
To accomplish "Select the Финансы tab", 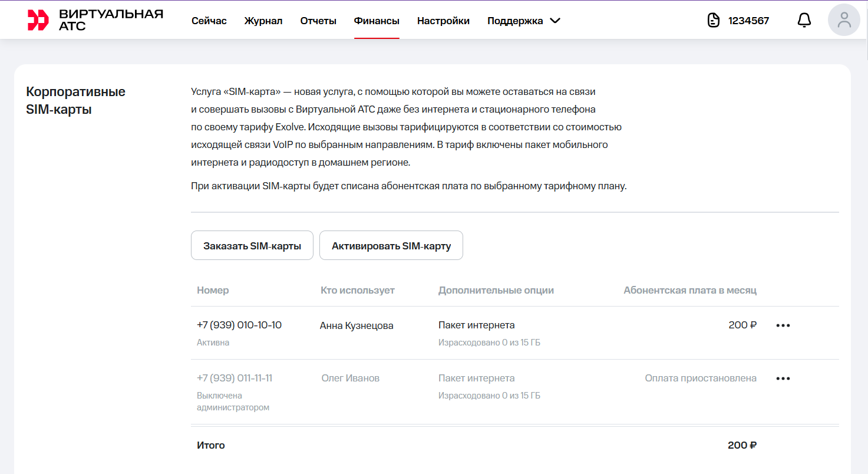I will 377,21.
